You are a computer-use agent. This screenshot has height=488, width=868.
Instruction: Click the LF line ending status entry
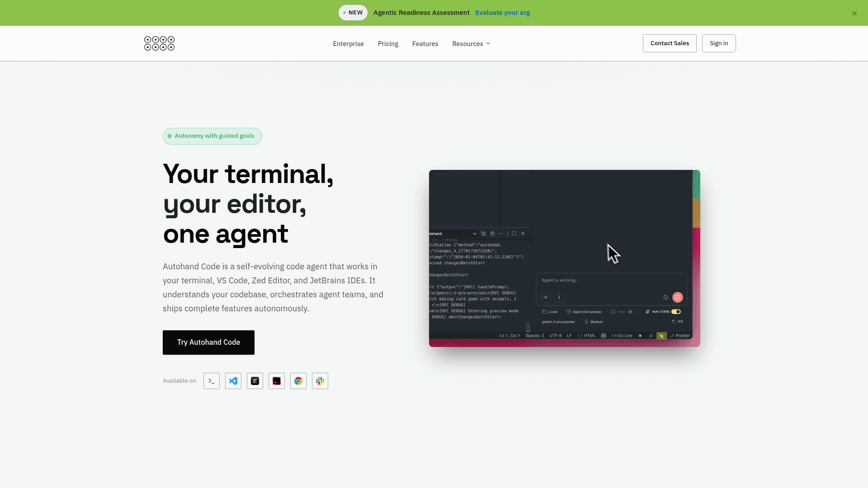569,336
